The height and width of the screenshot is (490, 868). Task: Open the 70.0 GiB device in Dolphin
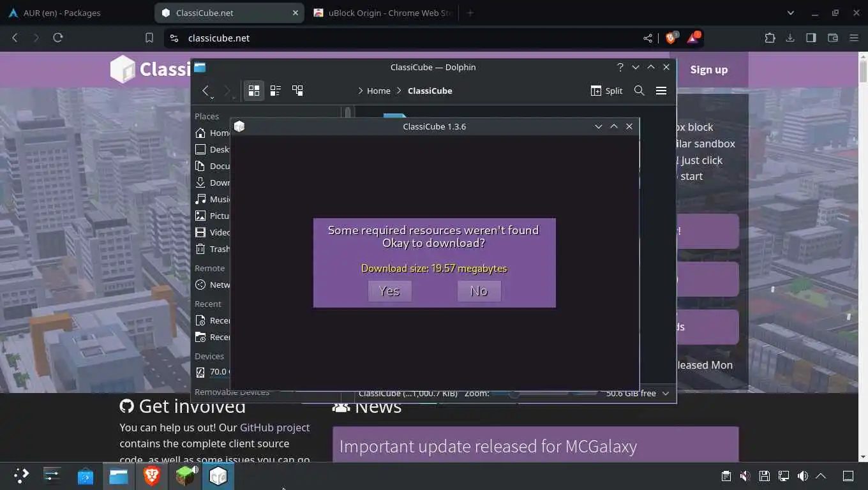pyautogui.click(x=212, y=371)
